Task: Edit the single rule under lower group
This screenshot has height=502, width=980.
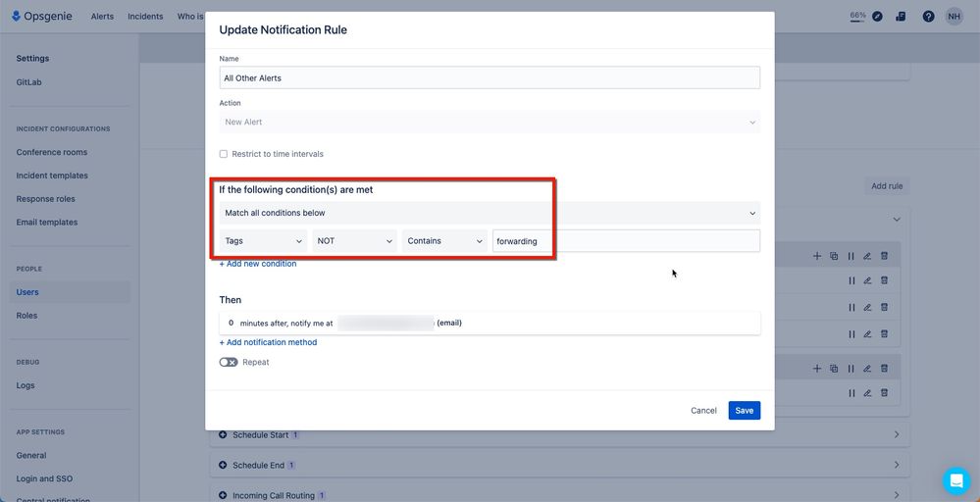Action: point(867,393)
